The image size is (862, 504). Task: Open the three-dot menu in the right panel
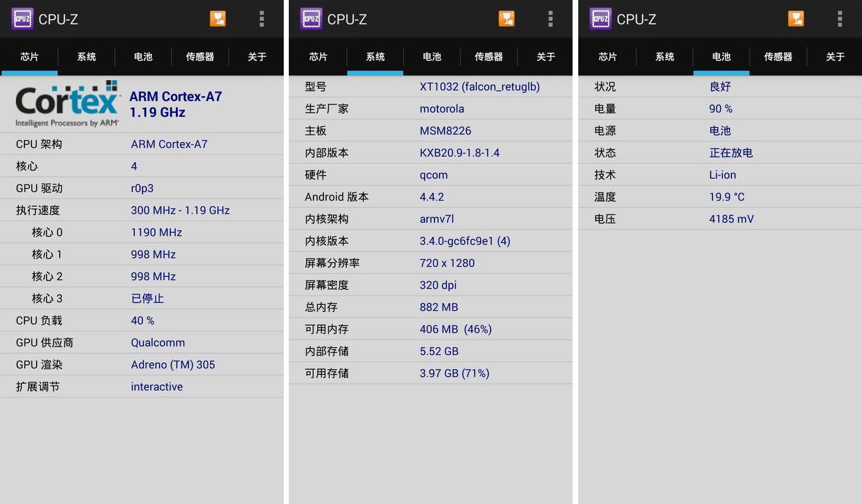point(840,19)
